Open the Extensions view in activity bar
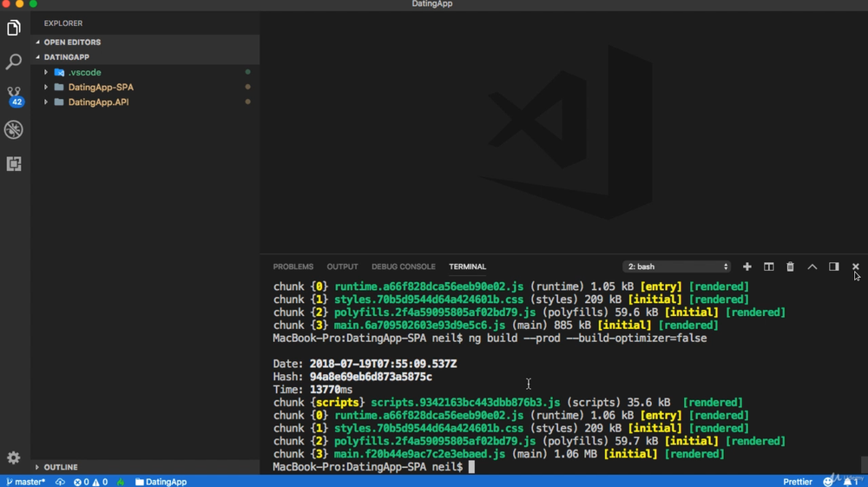The image size is (868, 487). click(14, 164)
